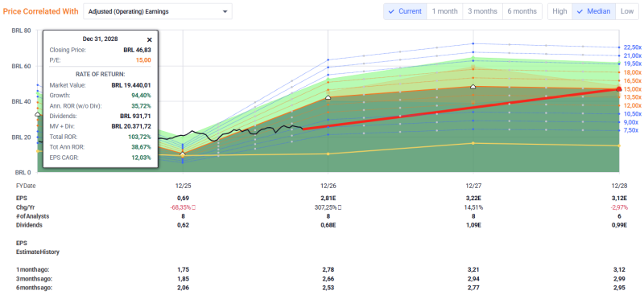Screen dimensions: 644x303
Task: Click the 12/26 fiscal year date label
Action: 328,186
